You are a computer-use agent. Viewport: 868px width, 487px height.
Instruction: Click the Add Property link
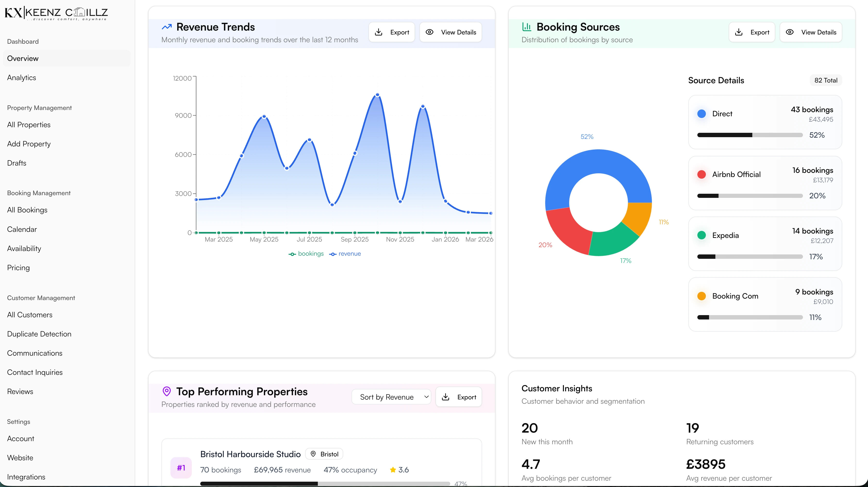click(x=29, y=144)
